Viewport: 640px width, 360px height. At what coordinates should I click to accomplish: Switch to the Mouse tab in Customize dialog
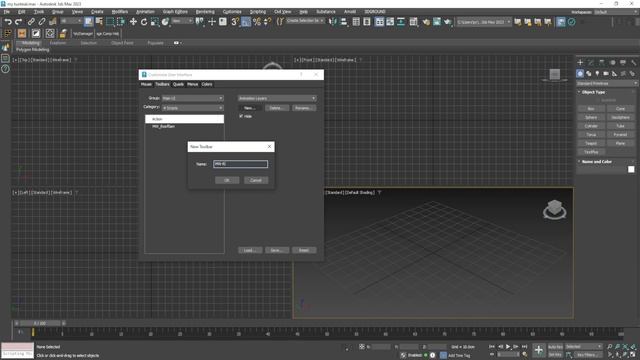(146, 84)
